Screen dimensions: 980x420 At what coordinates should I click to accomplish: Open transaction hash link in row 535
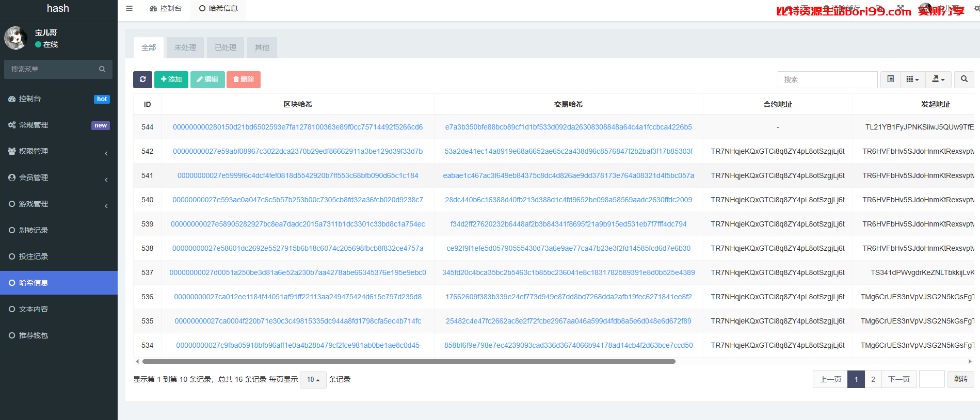[569, 321]
